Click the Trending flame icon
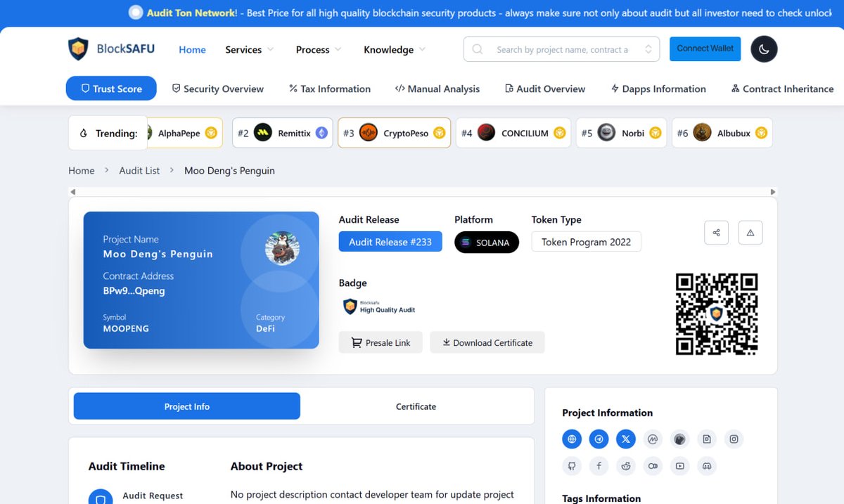This screenshot has width=844, height=504. [x=84, y=134]
